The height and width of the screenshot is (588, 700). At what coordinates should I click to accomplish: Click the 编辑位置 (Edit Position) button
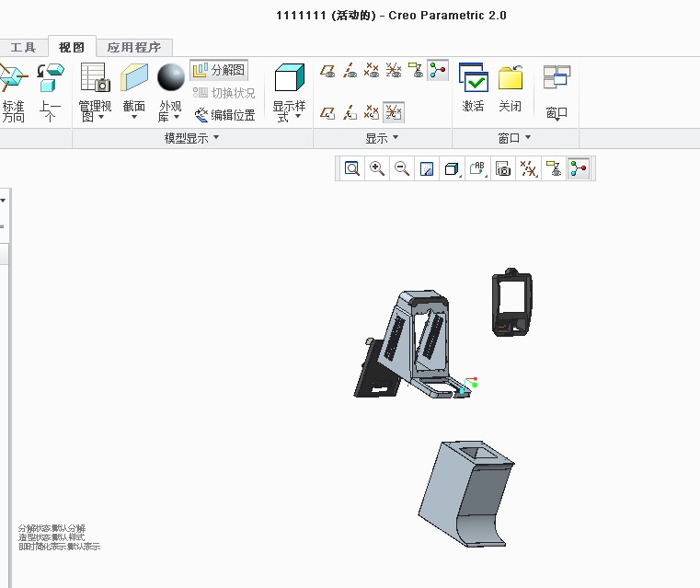click(x=224, y=115)
